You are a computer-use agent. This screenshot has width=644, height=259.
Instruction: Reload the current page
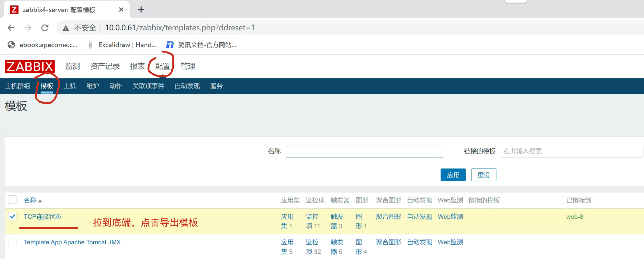[x=45, y=28]
